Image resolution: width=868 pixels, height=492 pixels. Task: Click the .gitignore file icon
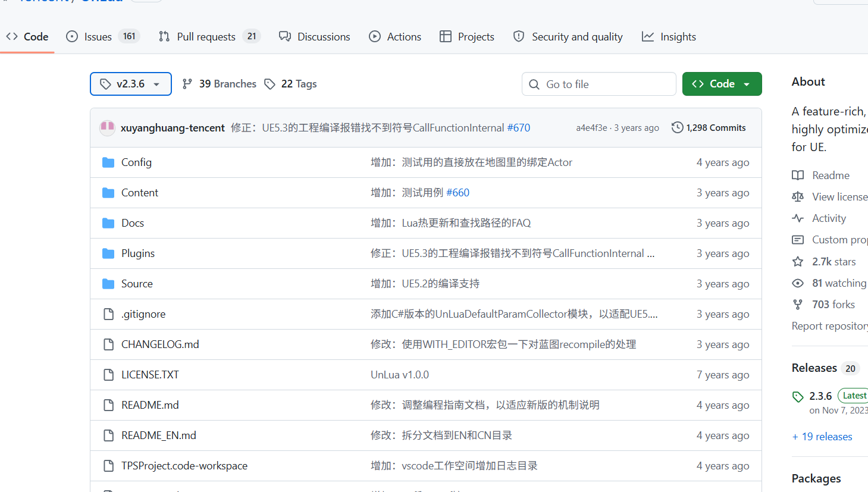pos(108,314)
